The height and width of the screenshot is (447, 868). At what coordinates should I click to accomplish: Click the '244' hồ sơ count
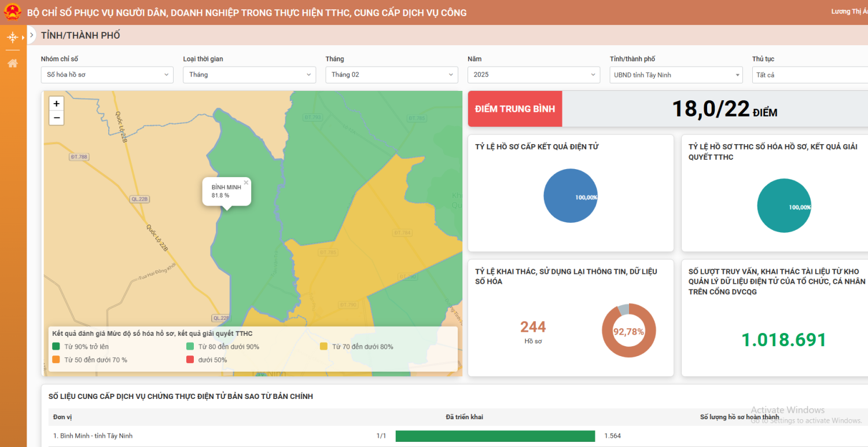tap(533, 327)
